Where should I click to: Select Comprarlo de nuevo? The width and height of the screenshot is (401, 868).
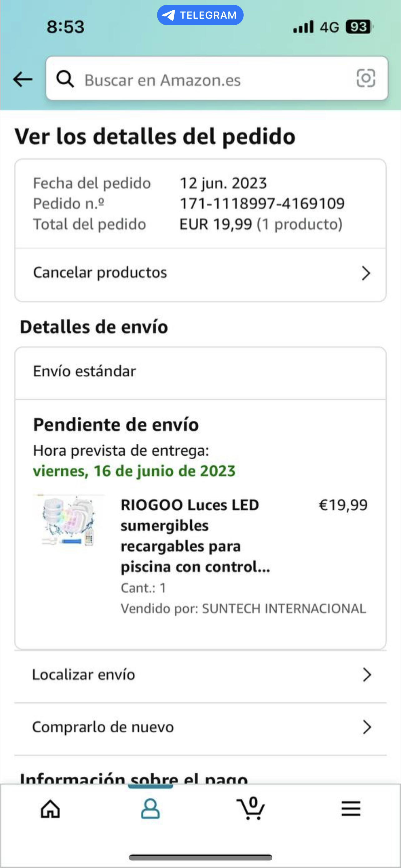103,727
